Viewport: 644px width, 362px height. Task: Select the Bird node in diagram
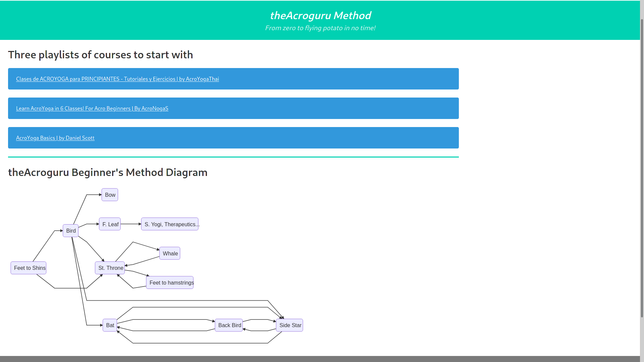[x=71, y=231]
